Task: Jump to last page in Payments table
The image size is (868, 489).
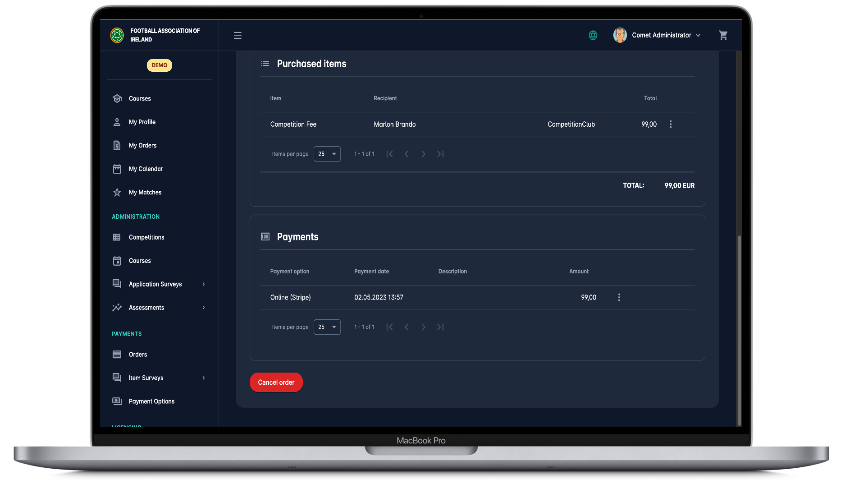Action: point(440,327)
